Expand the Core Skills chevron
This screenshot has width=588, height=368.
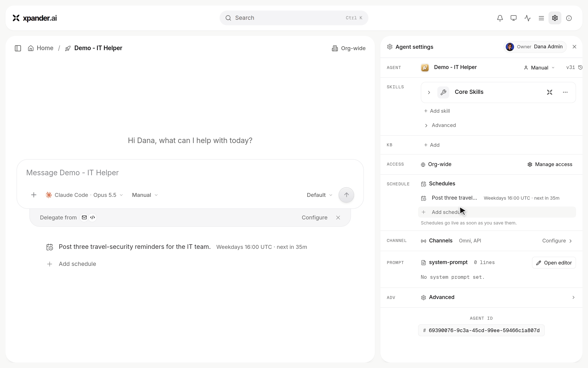point(429,92)
